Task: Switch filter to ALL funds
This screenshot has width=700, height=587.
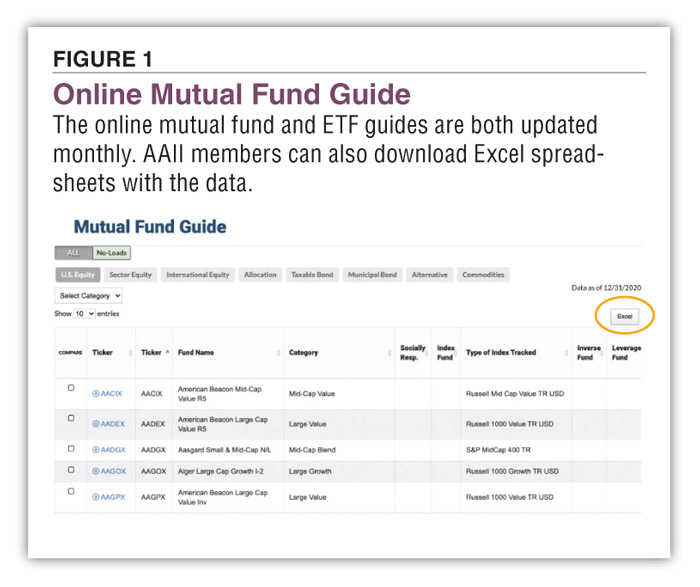Action: [73, 253]
